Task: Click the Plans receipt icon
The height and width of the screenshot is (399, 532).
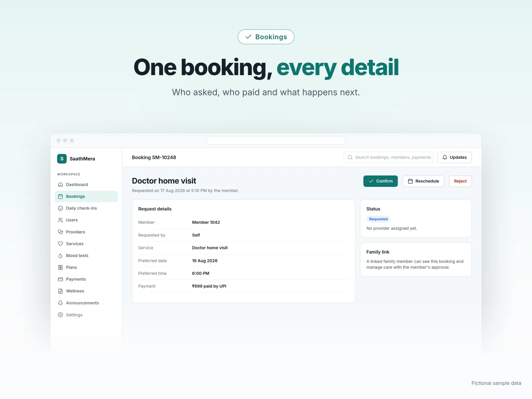Action: click(x=61, y=267)
